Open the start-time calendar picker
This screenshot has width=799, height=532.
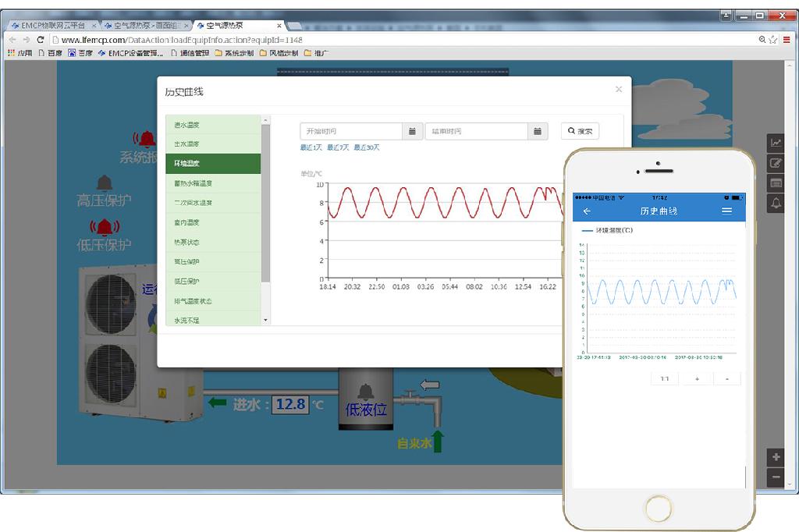[x=412, y=132]
